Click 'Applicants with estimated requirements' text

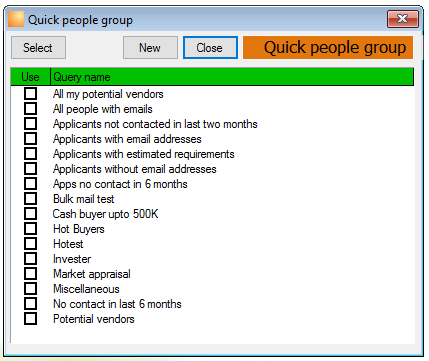(x=144, y=154)
